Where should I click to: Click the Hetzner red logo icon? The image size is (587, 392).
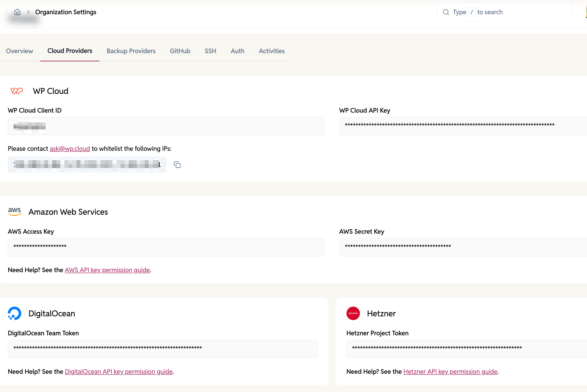tap(353, 313)
